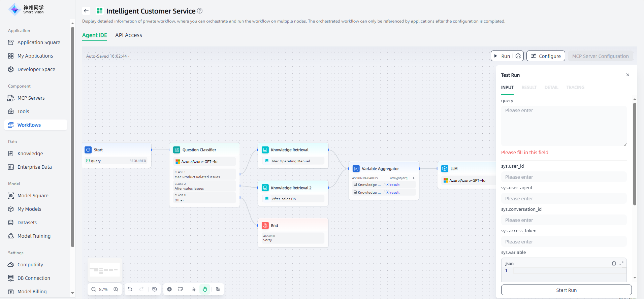This screenshot has height=299, width=644.
Task: Click the organize nodes layout icon
Action: pyautogui.click(x=218, y=289)
